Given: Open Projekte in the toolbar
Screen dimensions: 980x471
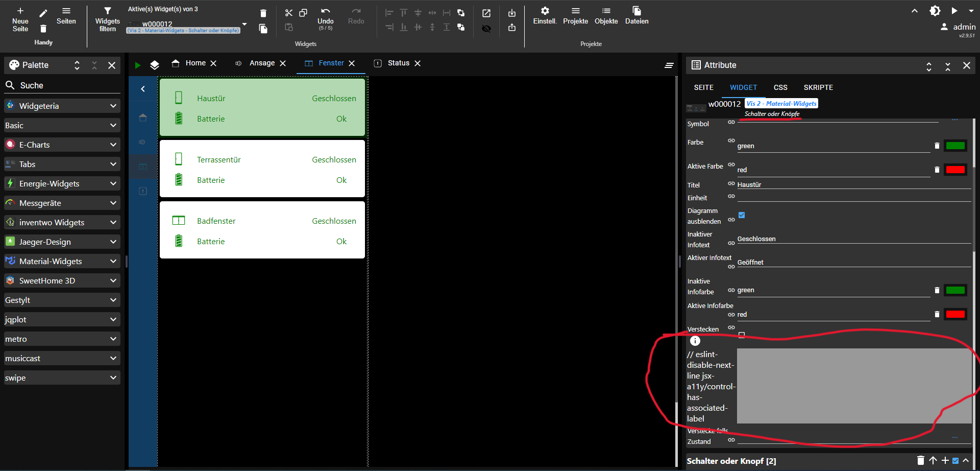Looking at the screenshot, I should coord(575,16).
